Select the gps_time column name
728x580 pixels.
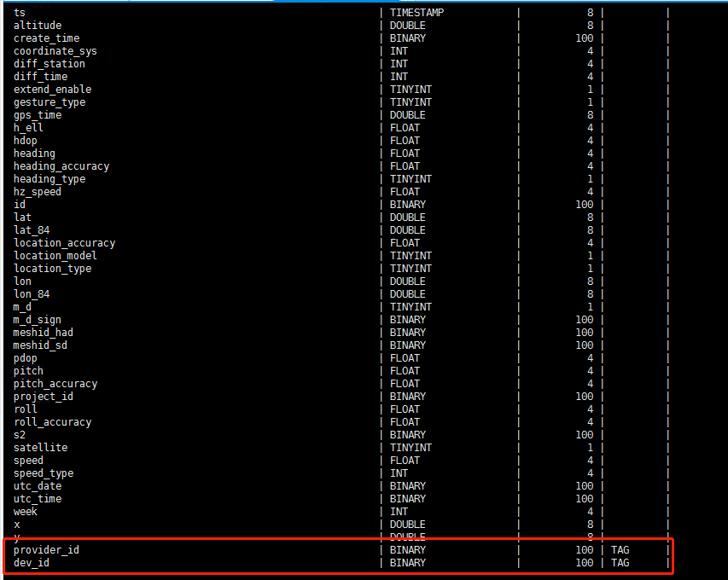click(37, 114)
